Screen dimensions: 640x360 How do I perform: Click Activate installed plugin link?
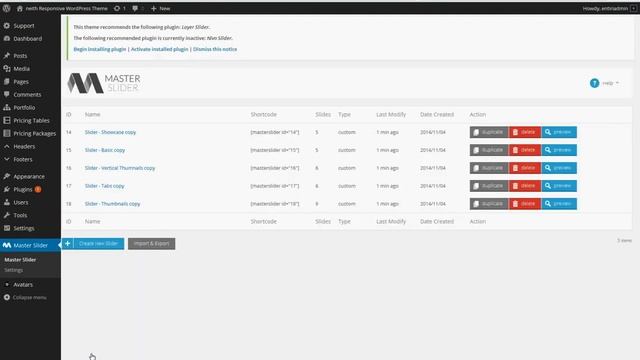pos(160,49)
